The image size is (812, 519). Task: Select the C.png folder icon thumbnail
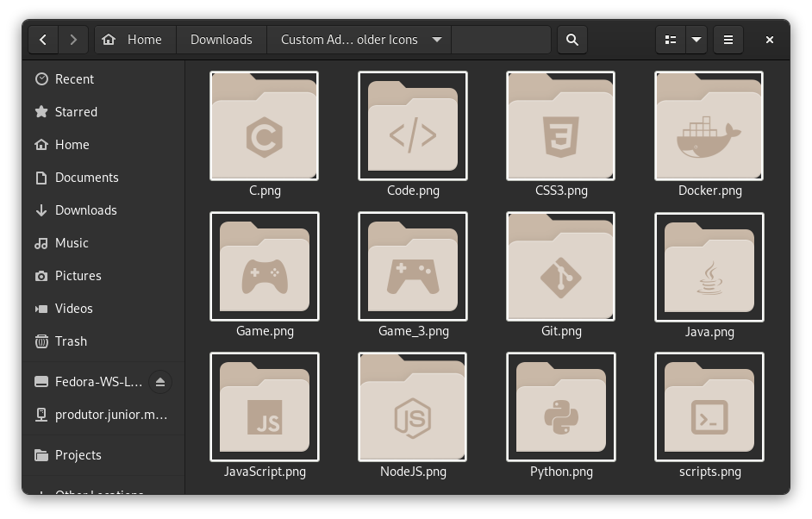coord(264,126)
